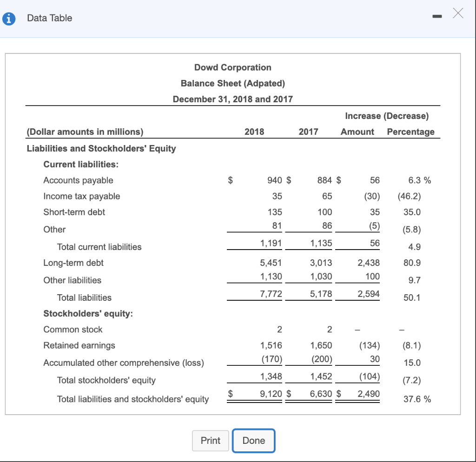Click the Increase (Decrease) header
Image resolution: width=476 pixels, height=462 pixels.
pos(387,116)
